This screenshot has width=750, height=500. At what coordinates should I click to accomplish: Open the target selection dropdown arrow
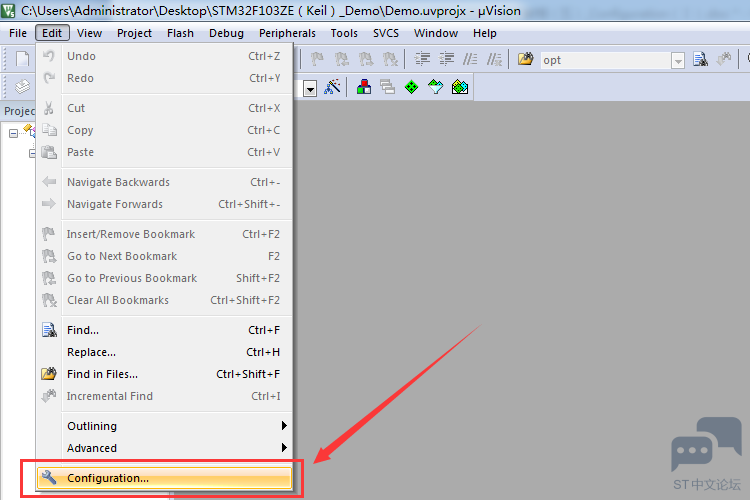(310, 88)
